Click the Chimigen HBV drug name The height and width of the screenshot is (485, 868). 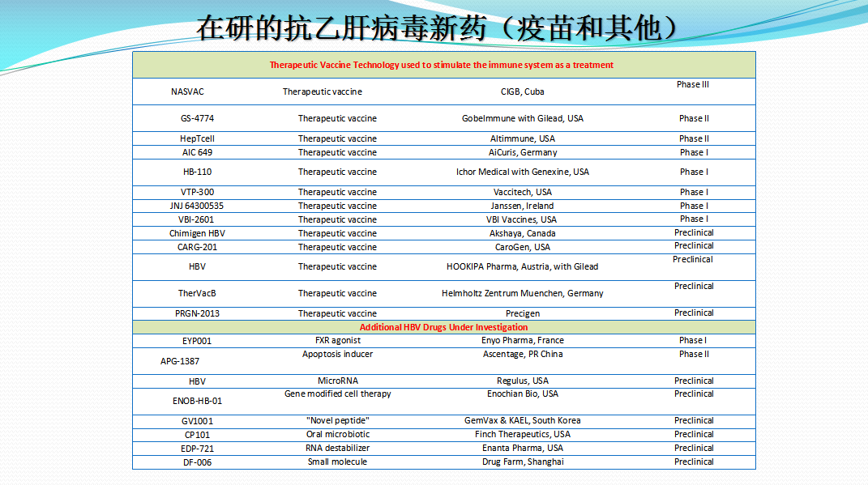tap(197, 233)
